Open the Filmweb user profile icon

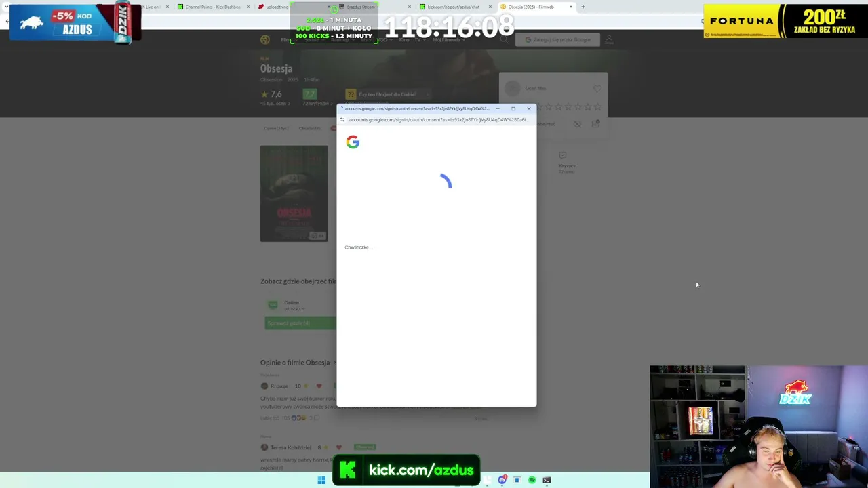point(609,40)
